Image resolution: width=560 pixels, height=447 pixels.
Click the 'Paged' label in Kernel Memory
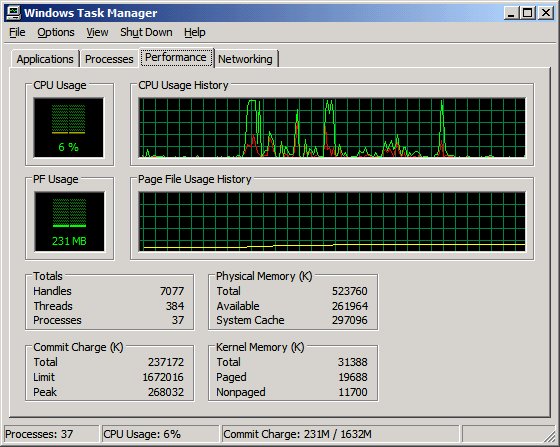pos(231,377)
